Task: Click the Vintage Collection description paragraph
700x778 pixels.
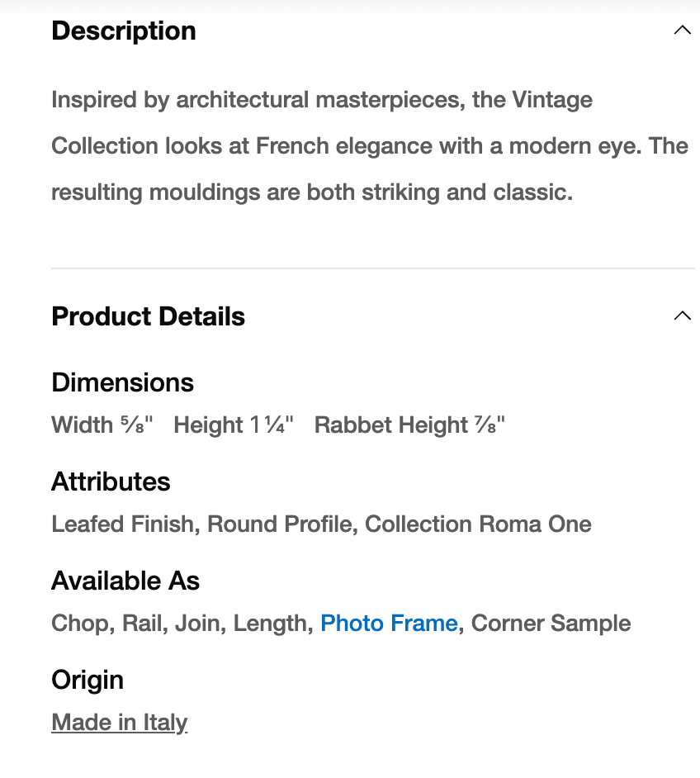Action: click(369, 146)
